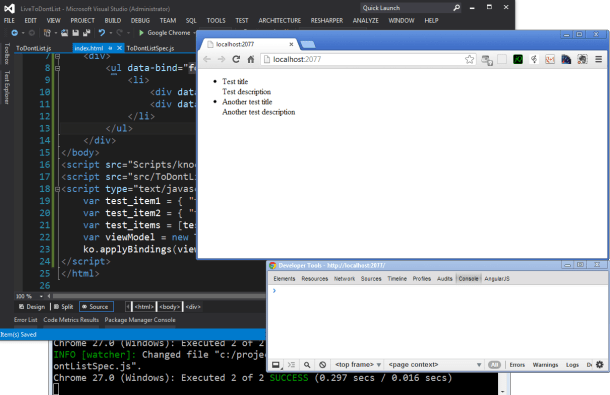The width and height of the screenshot is (610, 395).
Task: Open Package Manager Console tab
Action: click(140, 320)
